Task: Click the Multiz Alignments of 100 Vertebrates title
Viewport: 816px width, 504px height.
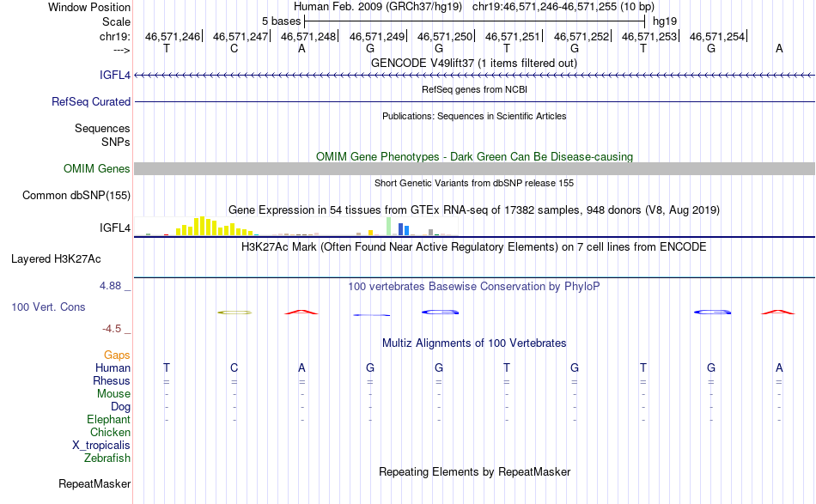Action: coord(474,343)
